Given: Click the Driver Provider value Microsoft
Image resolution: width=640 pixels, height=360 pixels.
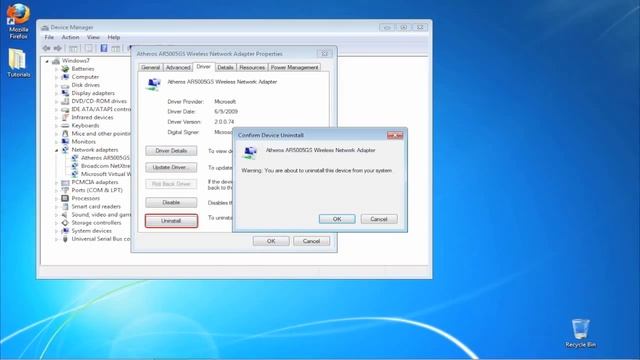Looking at the screenshot, I should 225,101.
